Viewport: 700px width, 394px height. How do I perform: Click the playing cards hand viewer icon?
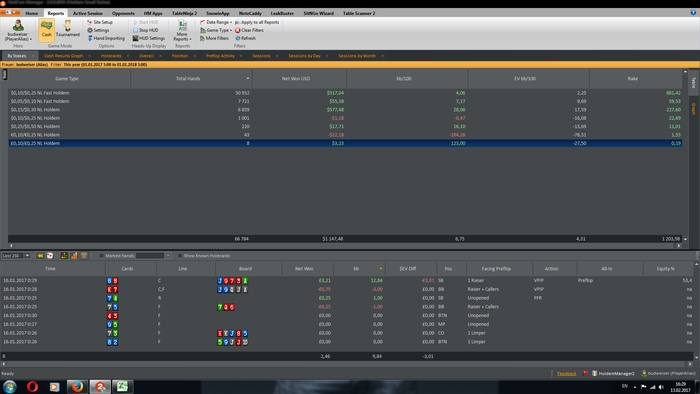(50, 256)
